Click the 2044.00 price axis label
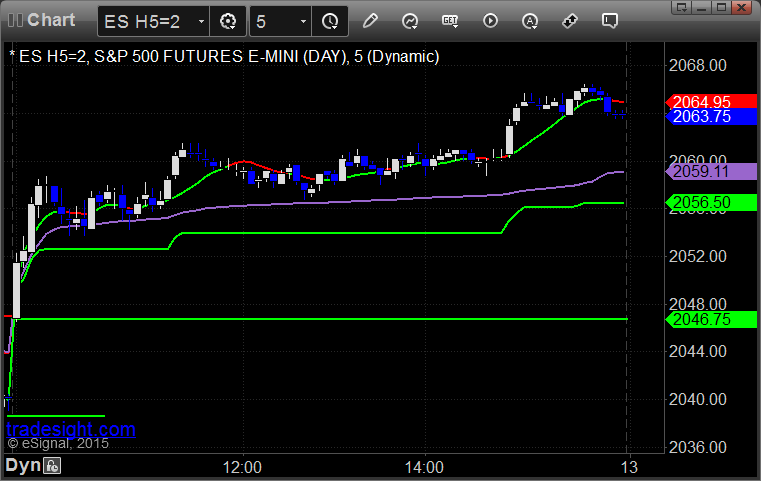The height and width of the screenshot is (481, 761). tap(697, 351)
